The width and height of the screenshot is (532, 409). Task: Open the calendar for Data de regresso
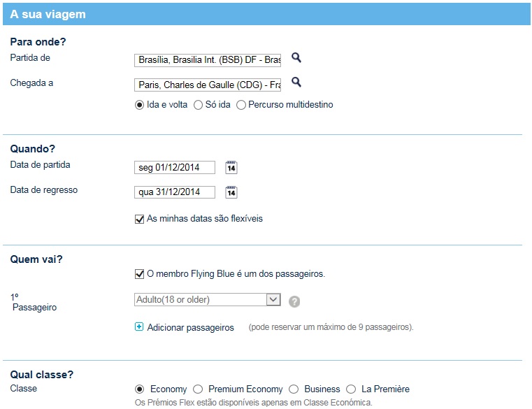coord(231,192)
